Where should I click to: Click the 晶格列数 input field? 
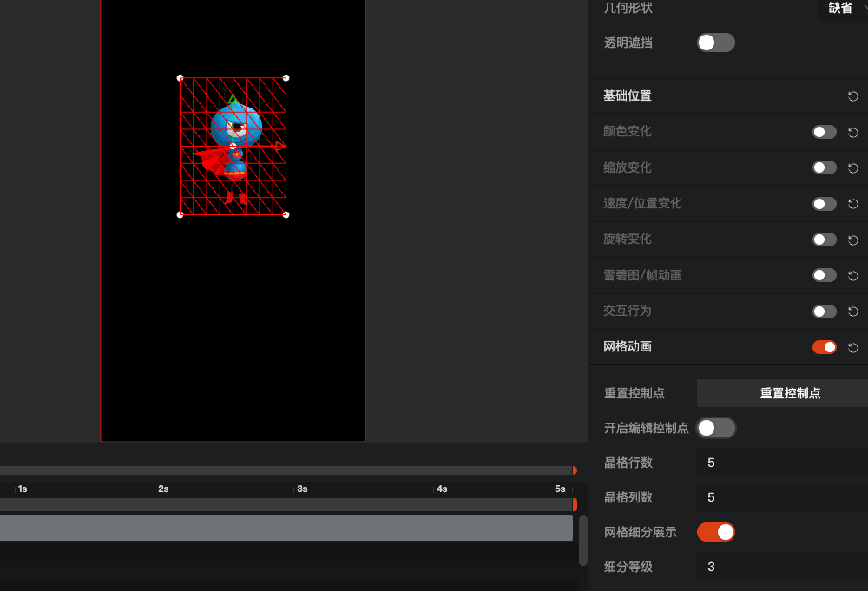(782, 497)
